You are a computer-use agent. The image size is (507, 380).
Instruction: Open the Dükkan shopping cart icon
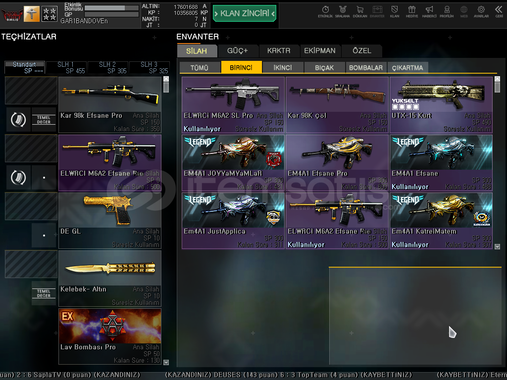pos(360,11)
